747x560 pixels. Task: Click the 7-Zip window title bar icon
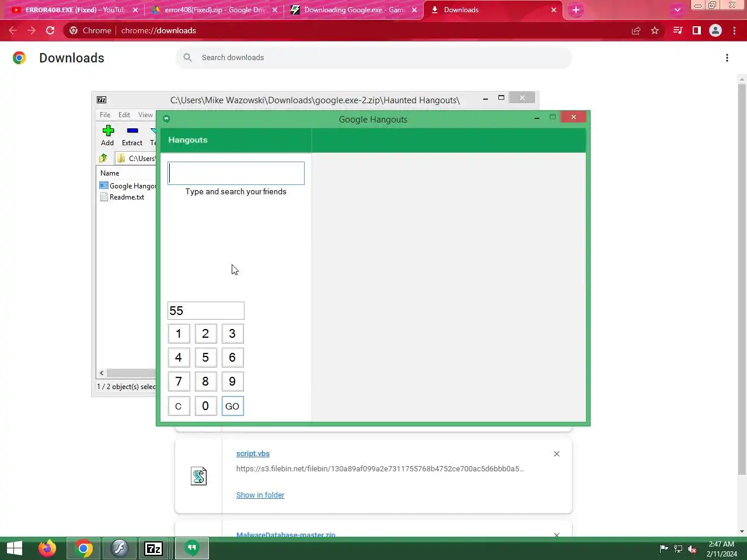pos(102,100)
